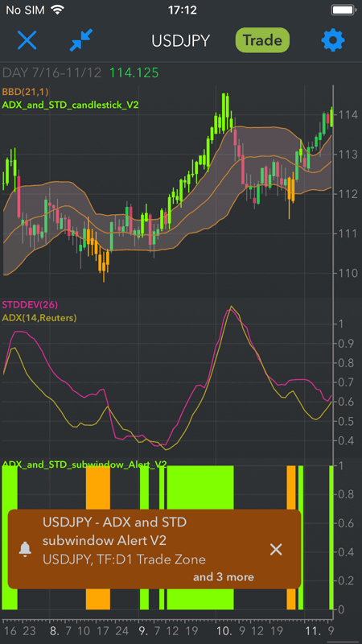Select the ADX(14,Reuters) indicator label
The width and height of the screenshot is (362, 644).
39,317
